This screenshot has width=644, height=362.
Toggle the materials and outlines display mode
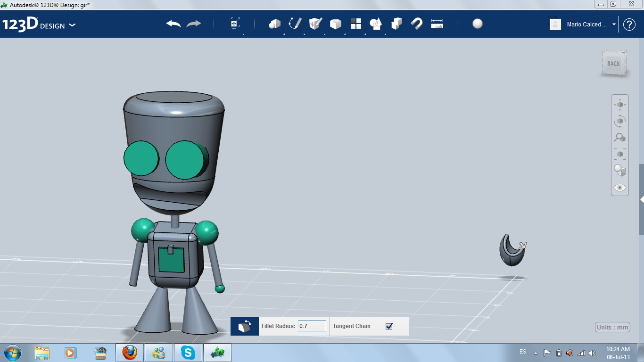click(619, 170)
